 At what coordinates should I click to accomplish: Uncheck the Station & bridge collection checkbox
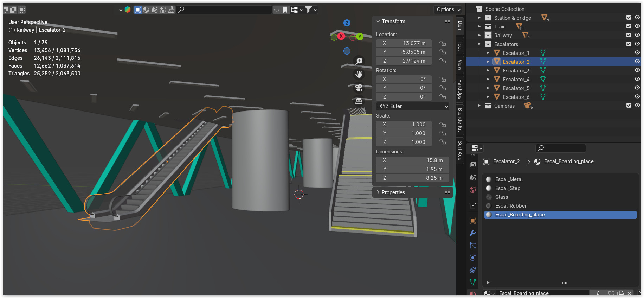coord(629,18)
